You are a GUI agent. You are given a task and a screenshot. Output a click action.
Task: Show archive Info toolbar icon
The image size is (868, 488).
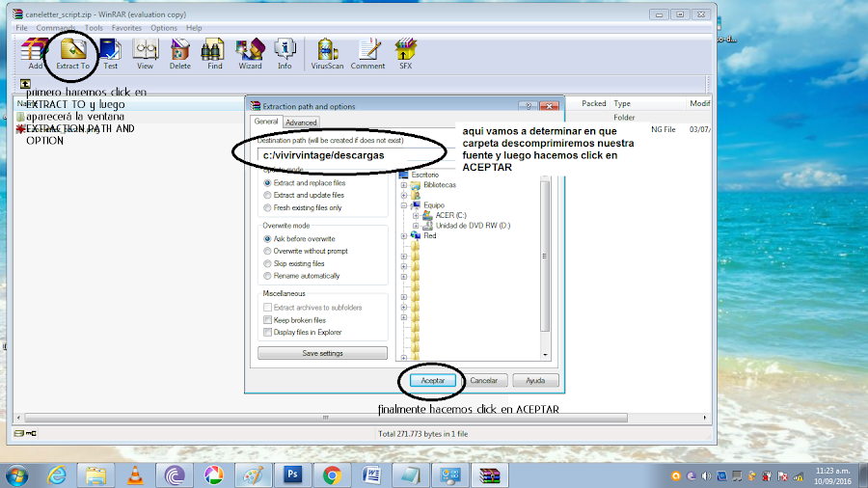[285, 54]
